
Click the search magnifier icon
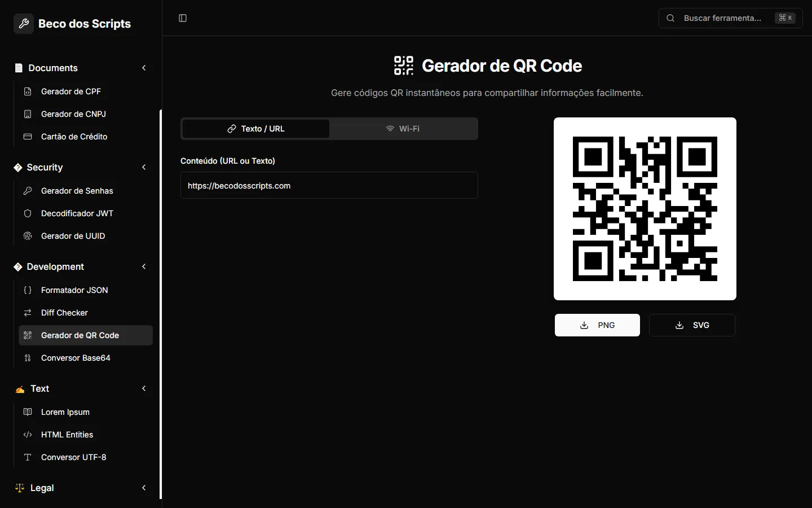point(670,18)
